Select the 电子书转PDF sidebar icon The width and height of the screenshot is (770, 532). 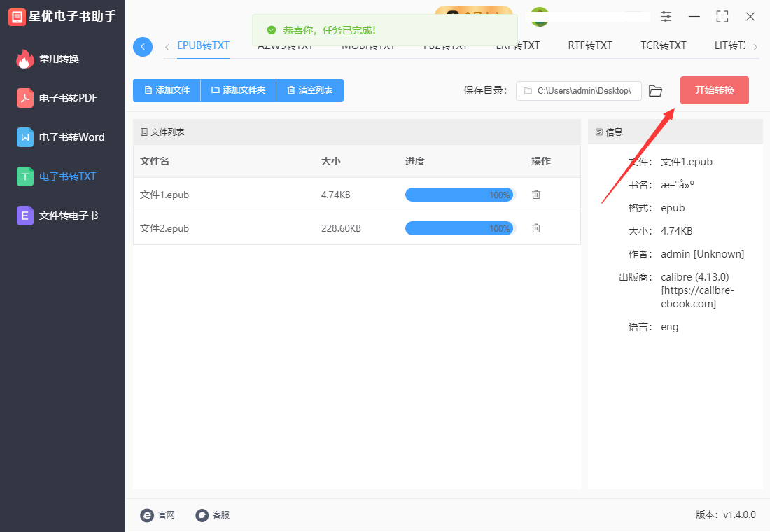(25, 98)
